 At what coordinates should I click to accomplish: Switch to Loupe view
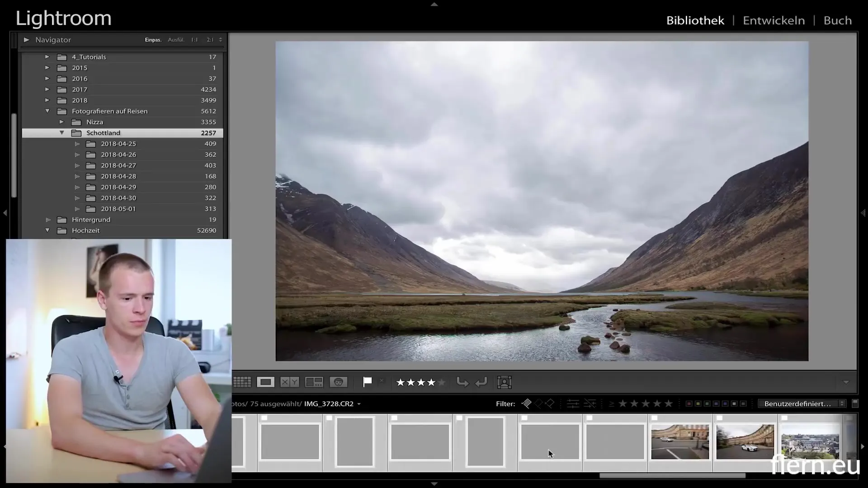tap(265, 382)
